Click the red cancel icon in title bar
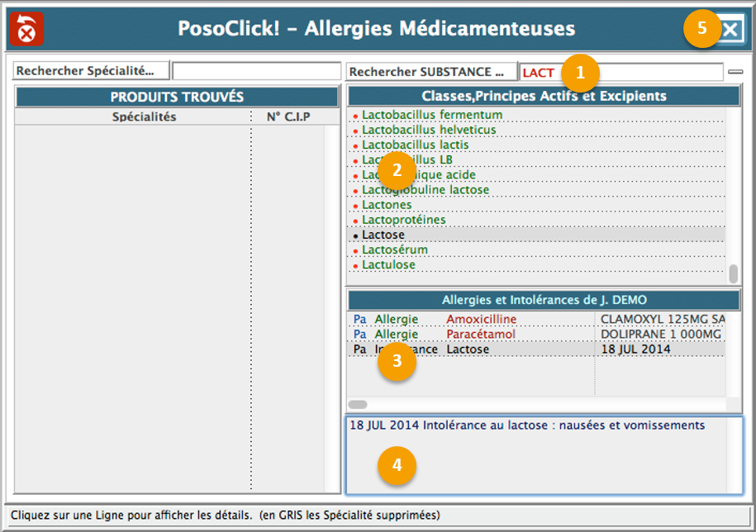This screenshot has height=532, width=756. click(x=26, y=30)
